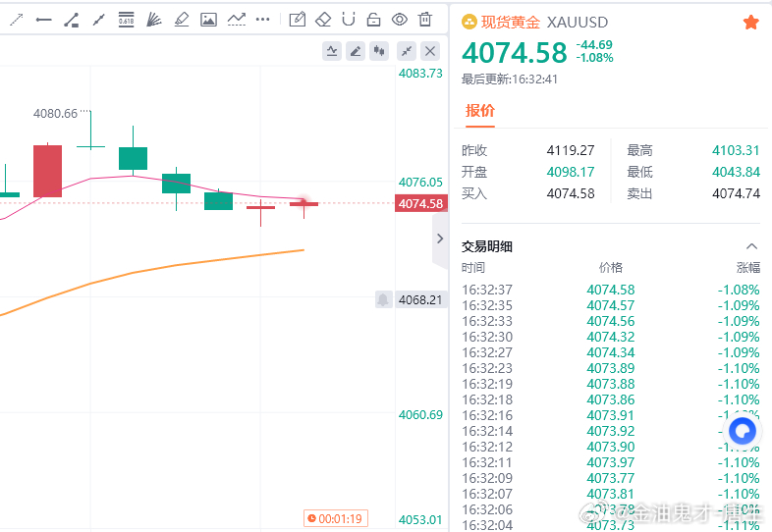The image size is (772, 532).
Task: Click the current price tag 4074.58 on axis
Action: tap(421, 203)
